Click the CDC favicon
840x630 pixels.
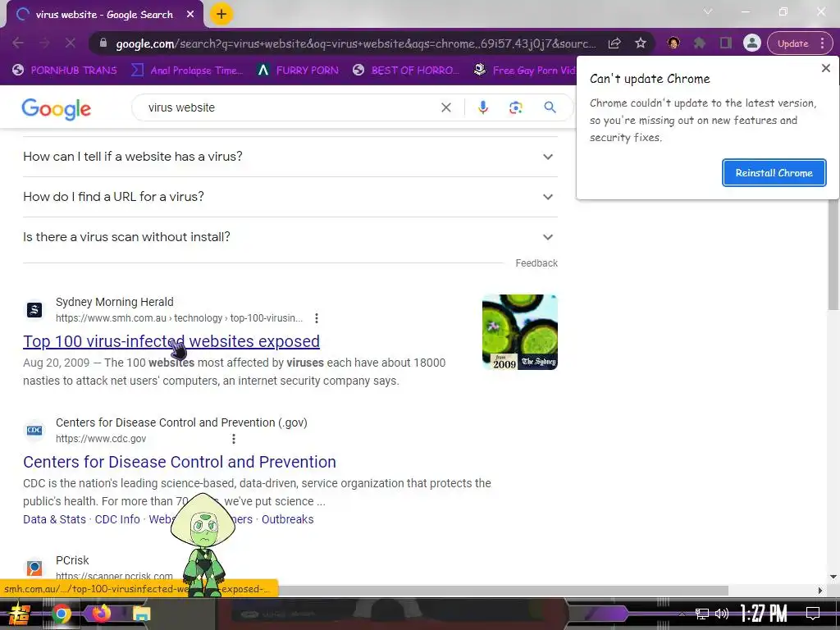(x=34, y=430)
